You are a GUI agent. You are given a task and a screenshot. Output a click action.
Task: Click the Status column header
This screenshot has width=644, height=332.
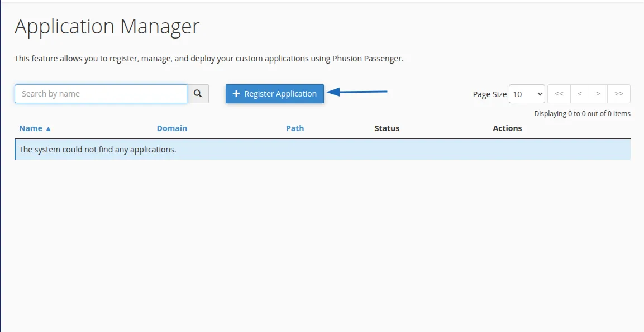387,128
